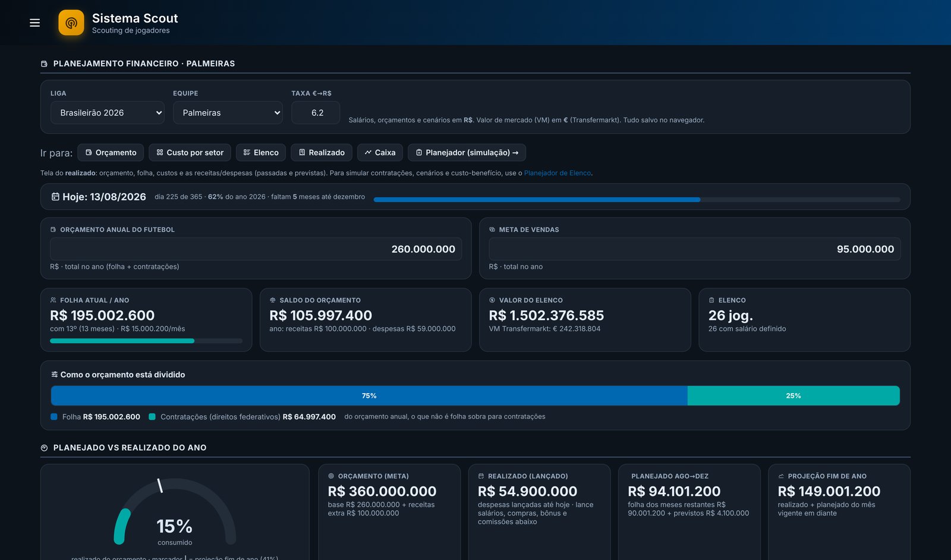Click the Planejamento Financeiro heading icon
This screenshot has width=951, height=560.
[44, 64]
